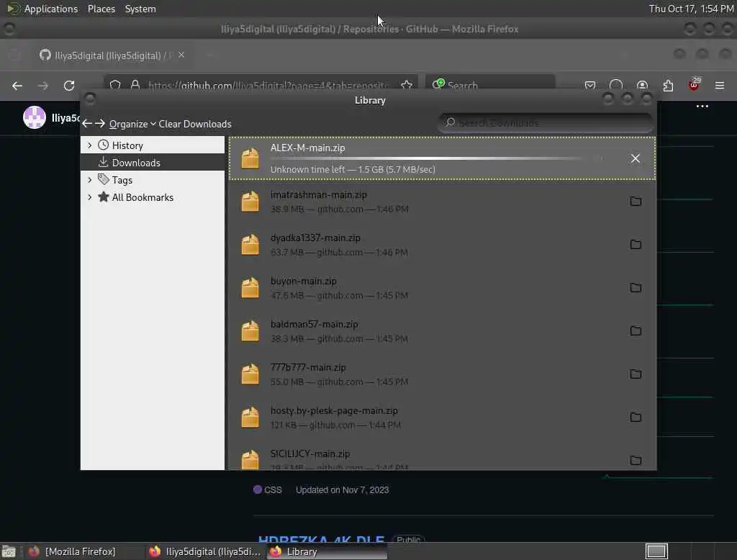Expand the History tree item
The width and height of the screenshot is (737, 560).
coord(90,145)
